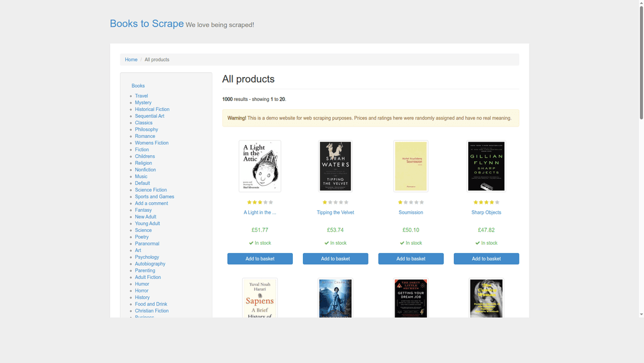Viewport: 644px width, 363px height.
Task: Browse the Fantasy category
Action: [x=143, y=210]
